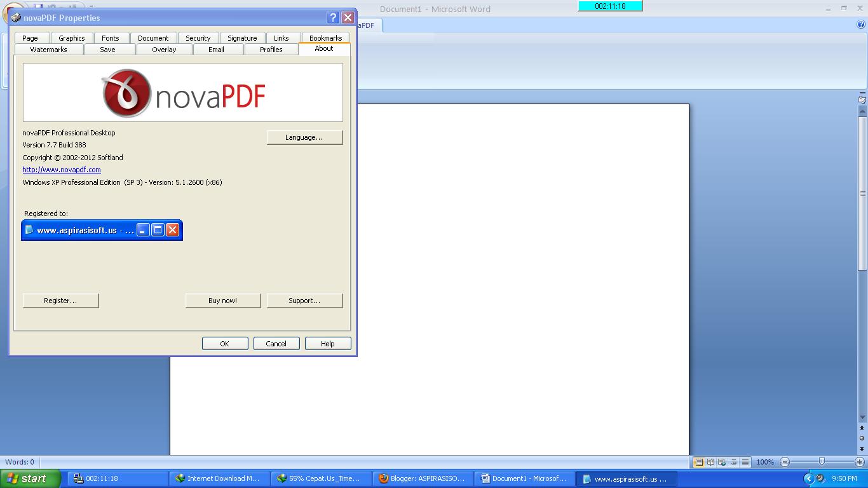868x488 pixels.
Task: Click the zoom out minus button
Action: 785,462
